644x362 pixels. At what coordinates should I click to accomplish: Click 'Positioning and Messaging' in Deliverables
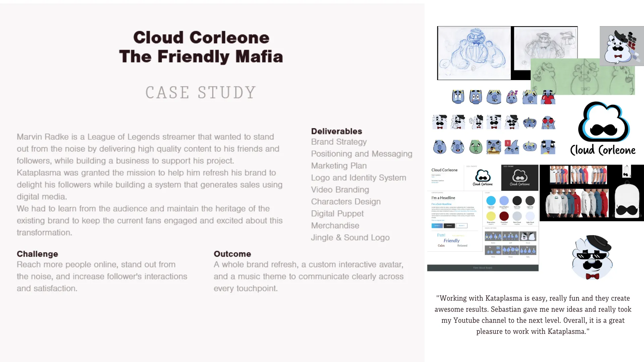click(x=362, y=154)
